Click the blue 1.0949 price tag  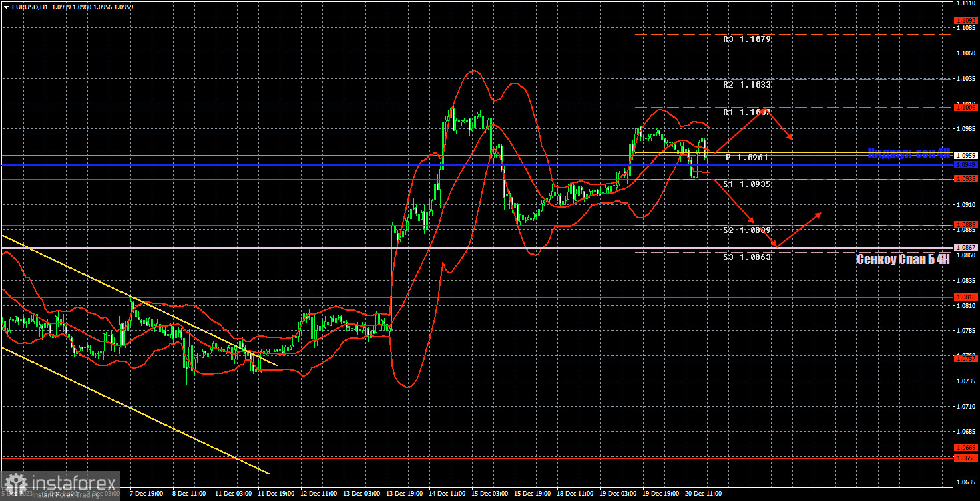pyautogui.click(x=967, y=164)
